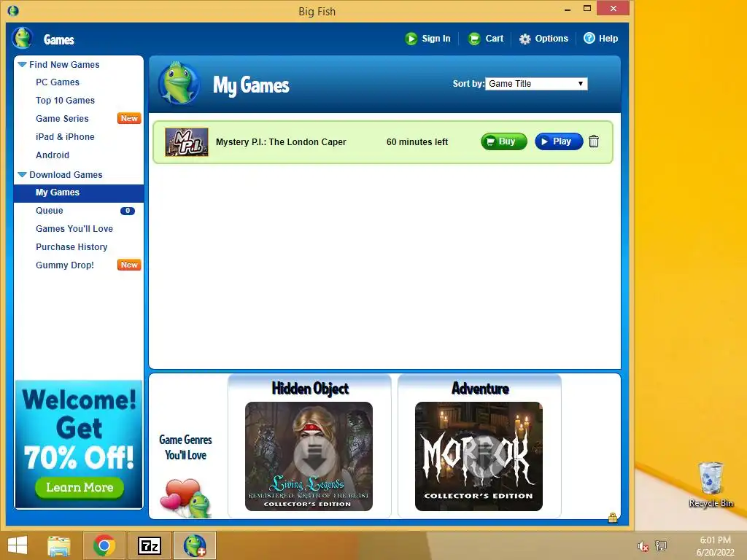Select My Games in sidebar

pos(79,192)
